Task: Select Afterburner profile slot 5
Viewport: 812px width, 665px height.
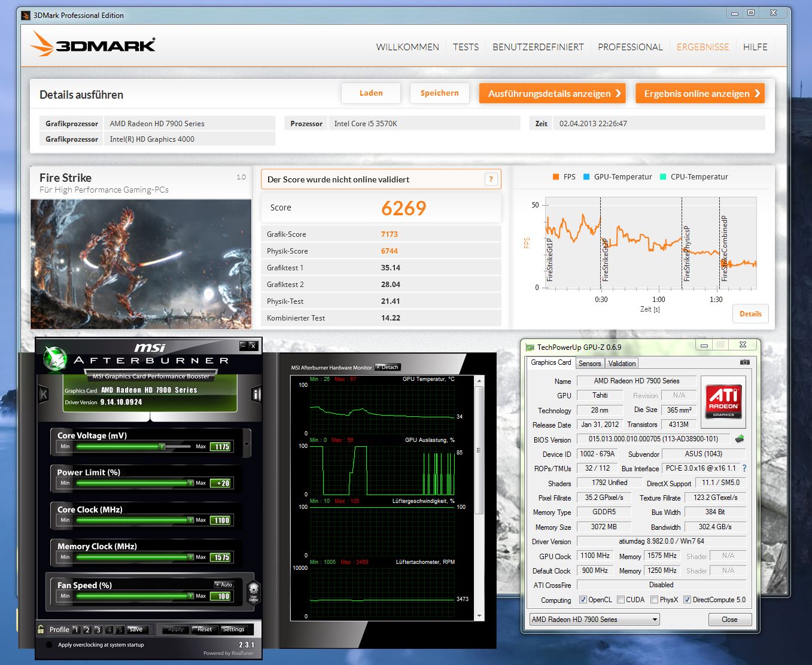Action: click(x=120, y=630)
